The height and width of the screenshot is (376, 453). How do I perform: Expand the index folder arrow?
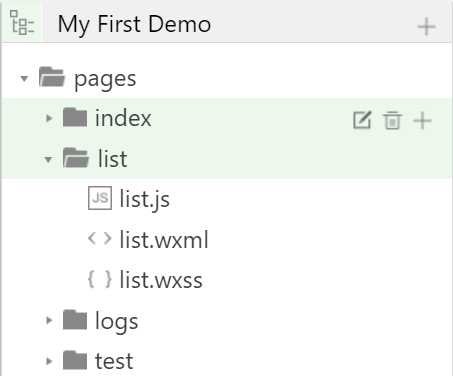pos(49,118)
